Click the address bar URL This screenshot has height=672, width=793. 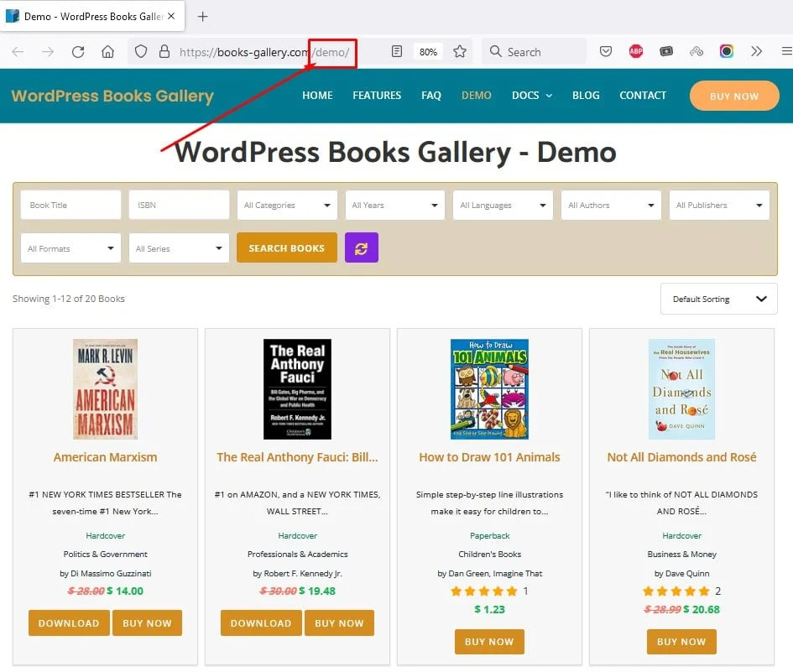tap(264, 52)
